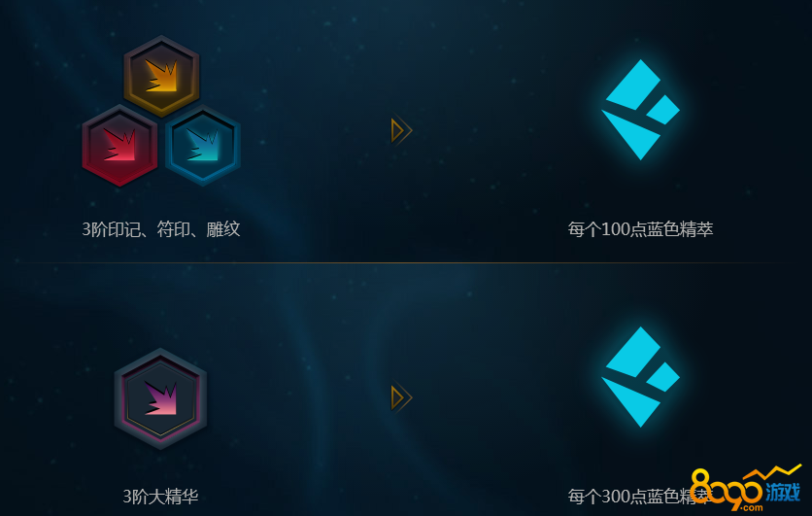Image resolution: width=812 pixels, height=516 pixels.
Task: Click the upper gold conversion arrow
Action: click(401, 130)
